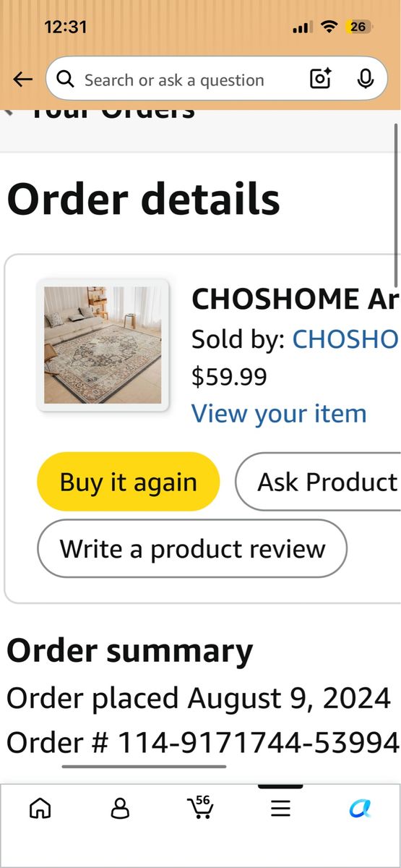Tap the search magnifier icon

pyautogui.click(x=66, y=79)
